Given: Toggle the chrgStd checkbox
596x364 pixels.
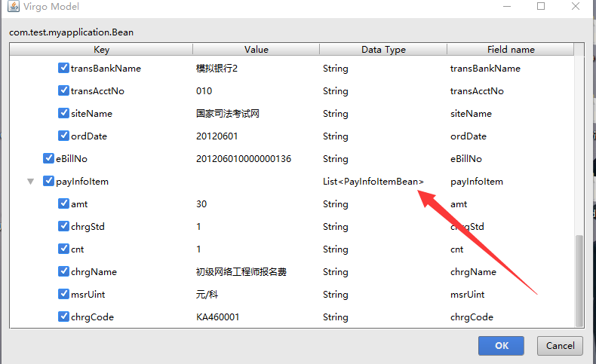Looking at the screenshot, I should [63, 226].
